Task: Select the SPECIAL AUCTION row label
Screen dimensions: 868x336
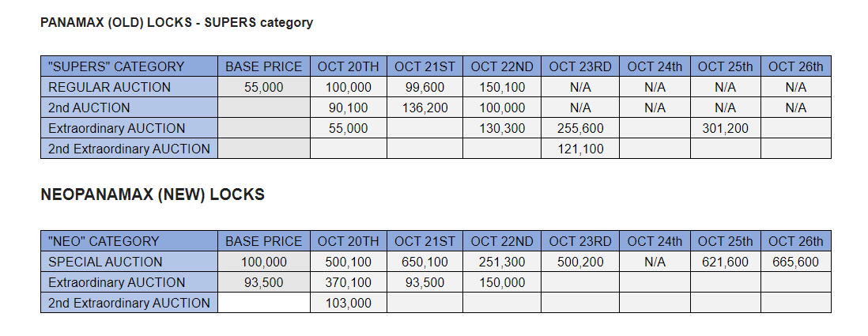Action: (x=129, y=262)
